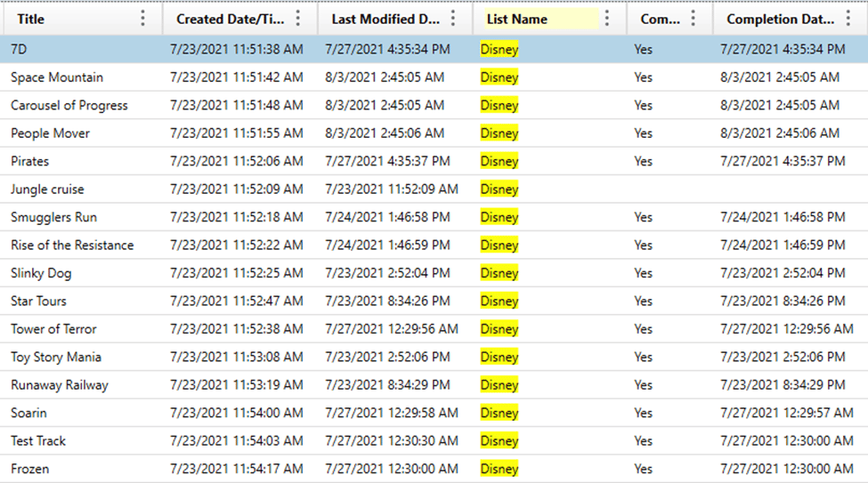Select the Carousel of Progress title
868x483 pixels.
click(x=69, y=105)
